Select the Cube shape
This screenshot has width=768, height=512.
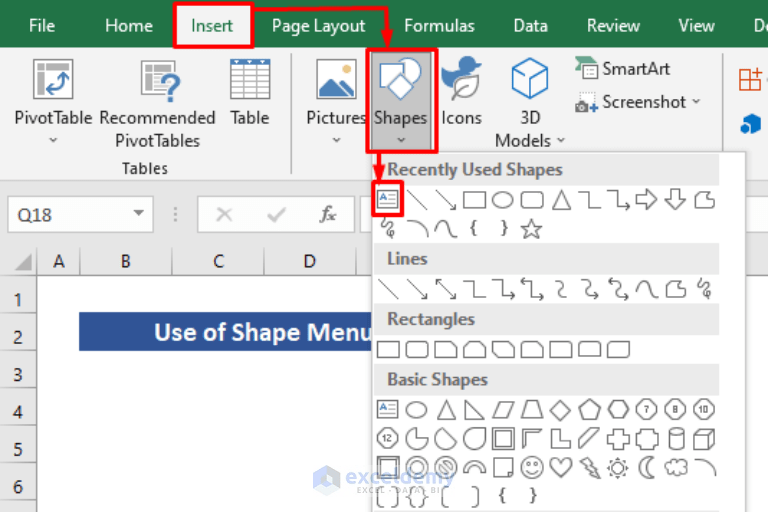tap(704, 439)
